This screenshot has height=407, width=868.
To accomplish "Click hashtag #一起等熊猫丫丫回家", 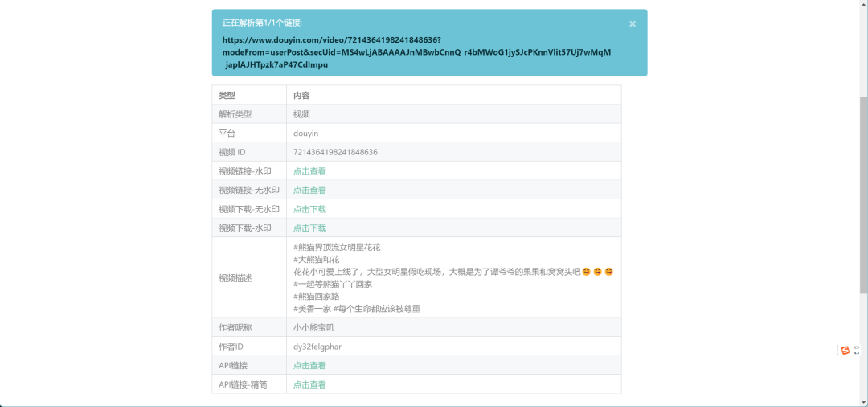I will pyautogui.click(x=333, y=284).
